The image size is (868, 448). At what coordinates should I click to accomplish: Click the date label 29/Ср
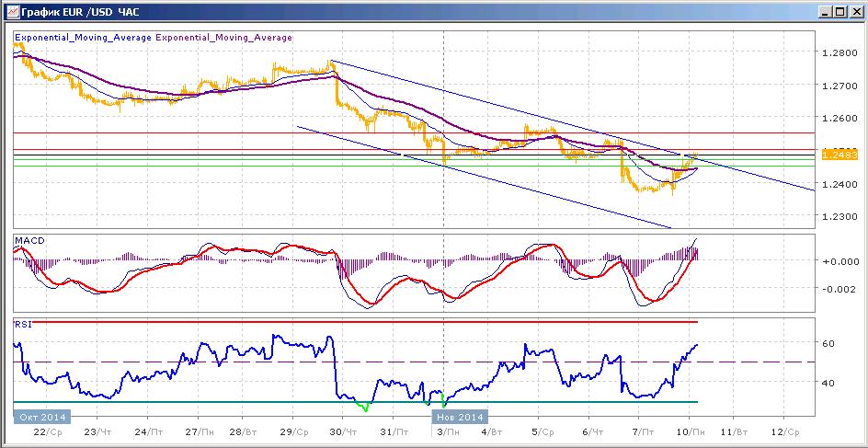(x=295, y=432)
